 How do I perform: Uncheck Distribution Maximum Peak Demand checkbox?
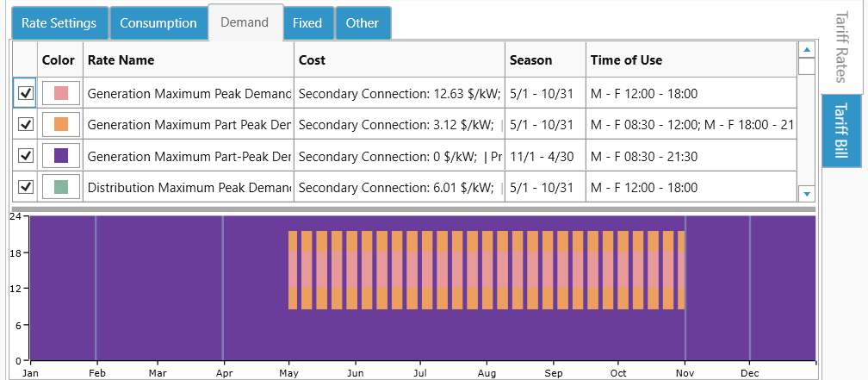click(x=26, y=187)
